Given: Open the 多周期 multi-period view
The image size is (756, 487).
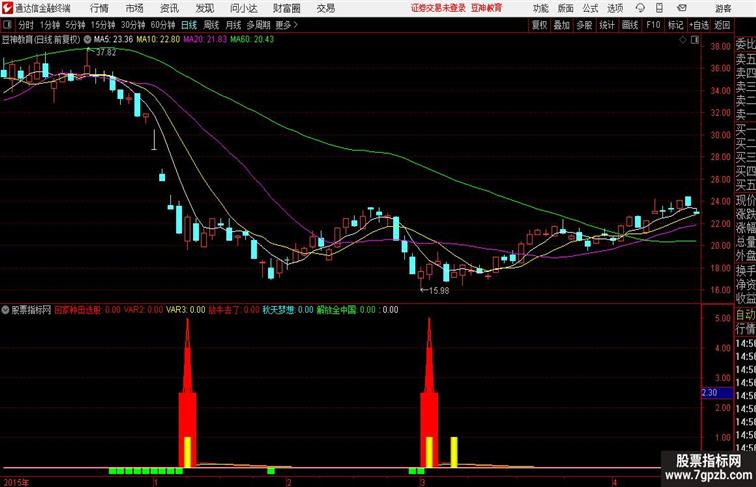Looking at the screenshot, I should point(258,25).
